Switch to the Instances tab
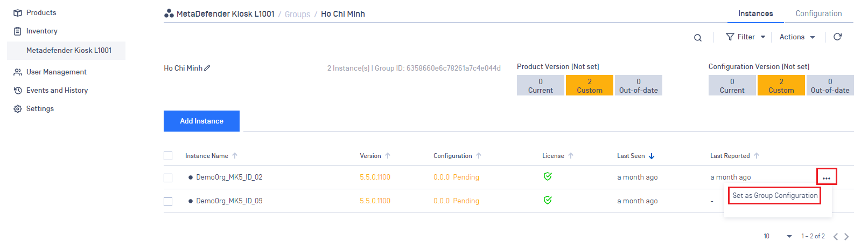This screenshot has width=868, height=247. (x=755, y=13)
